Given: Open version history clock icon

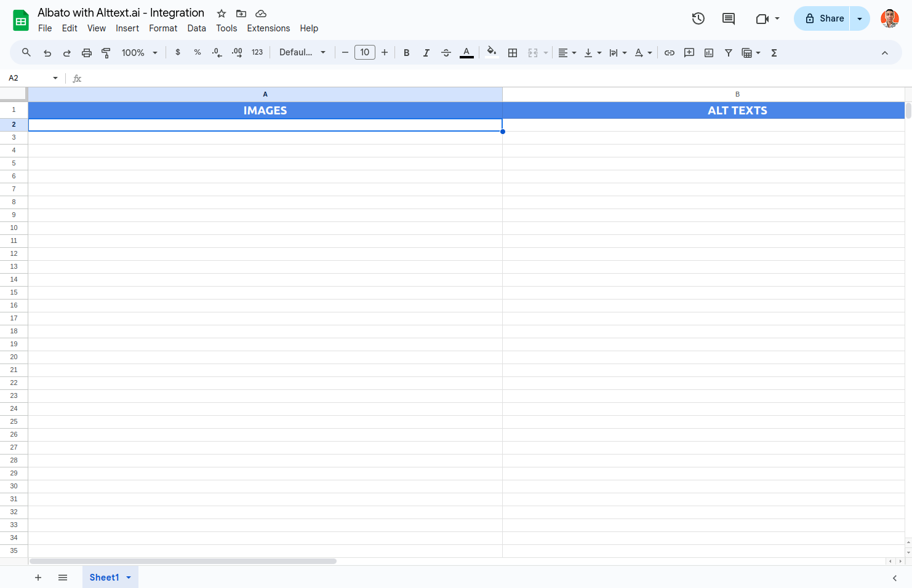Looking at the screenshot, I should point(698,18).
